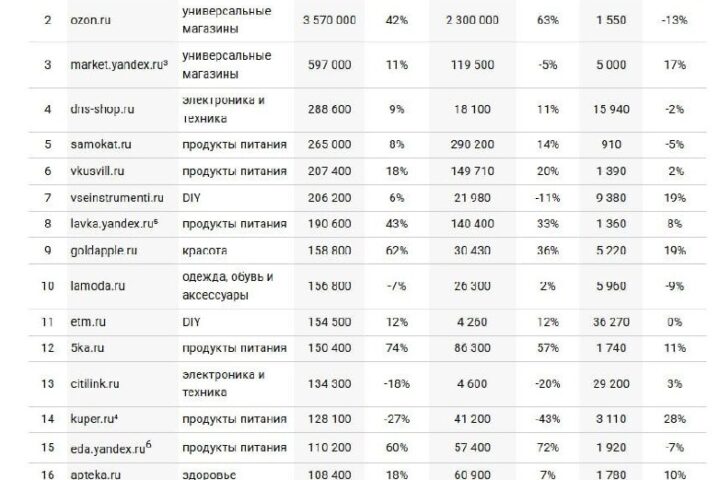Click the ozon.ru site name

[x=90, y=20]
